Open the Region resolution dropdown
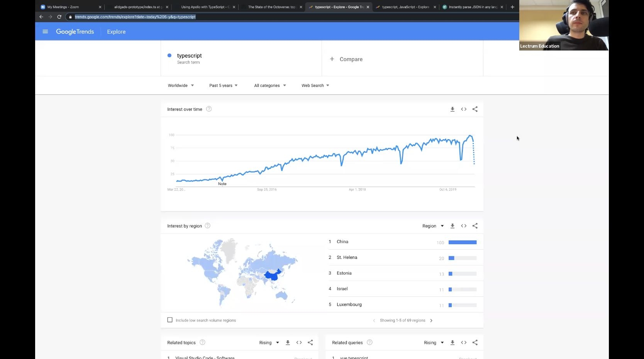The image size is (644, 359). [433, 226]
